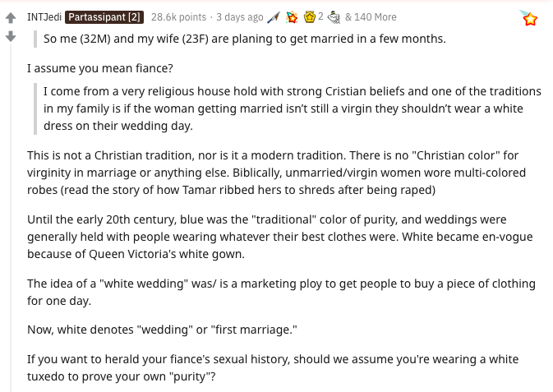Open the '3 days ago' comment permalink
This screenshot has height=392, width=553.
240,17
